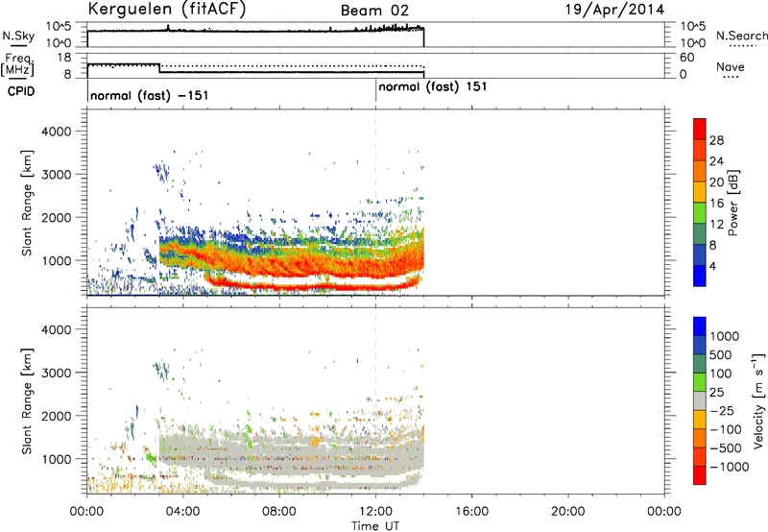
Task: Pick the yellow power colorbar segment between 16 and 20
Action: tap(700, 192)
